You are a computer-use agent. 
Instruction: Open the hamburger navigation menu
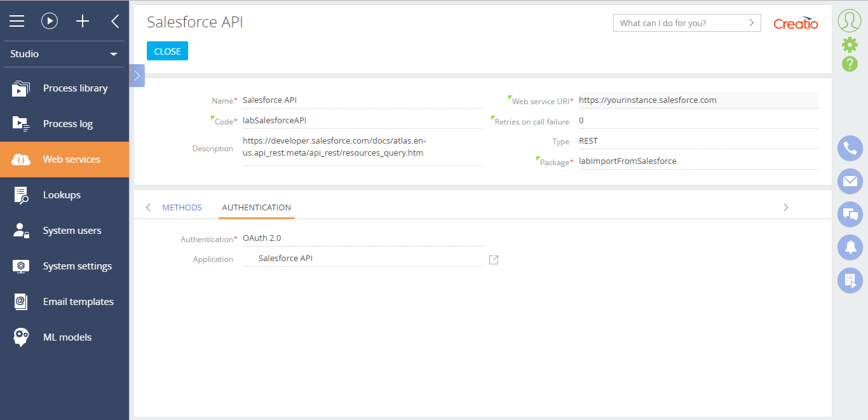point(17,21)
